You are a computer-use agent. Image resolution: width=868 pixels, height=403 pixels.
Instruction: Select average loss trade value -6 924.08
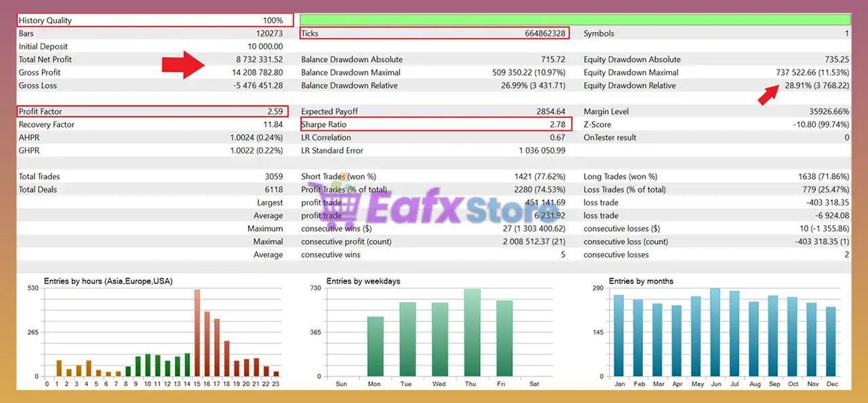coord(831,216)
